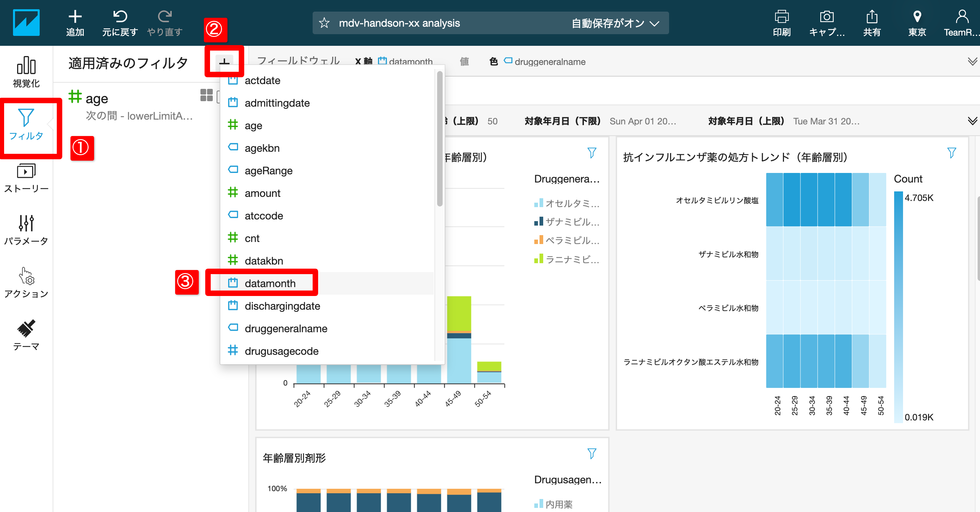Expand the field wells section chevron

[x=972, y=62]
